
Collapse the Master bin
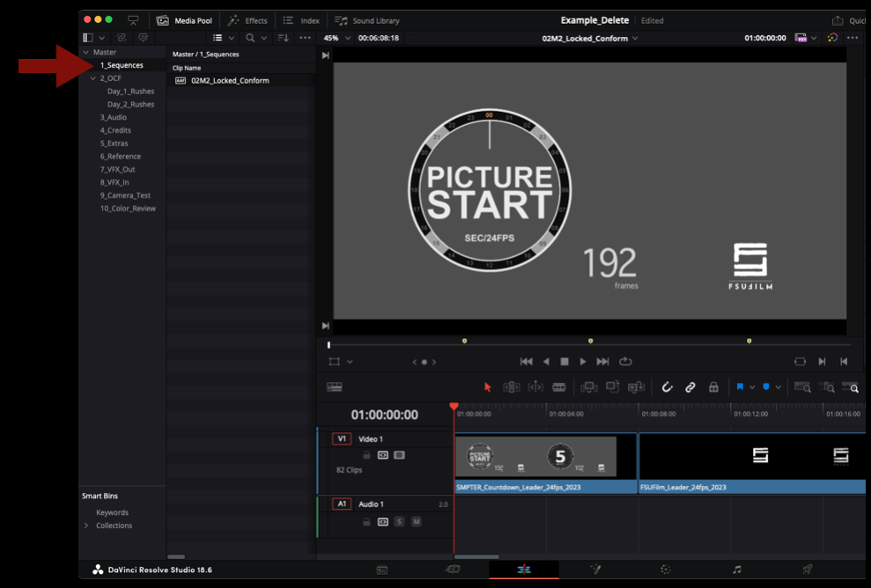click(86, 52)
